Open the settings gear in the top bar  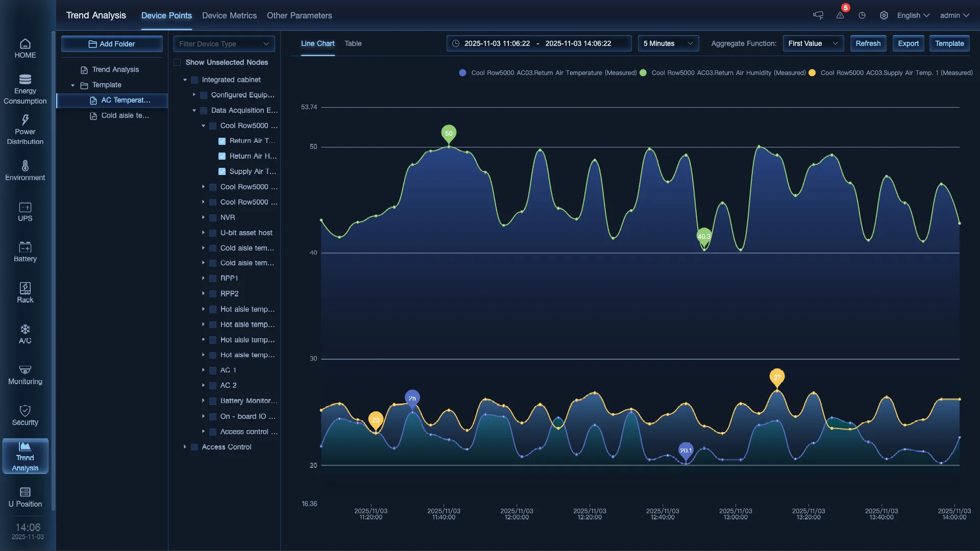(884, 15)
